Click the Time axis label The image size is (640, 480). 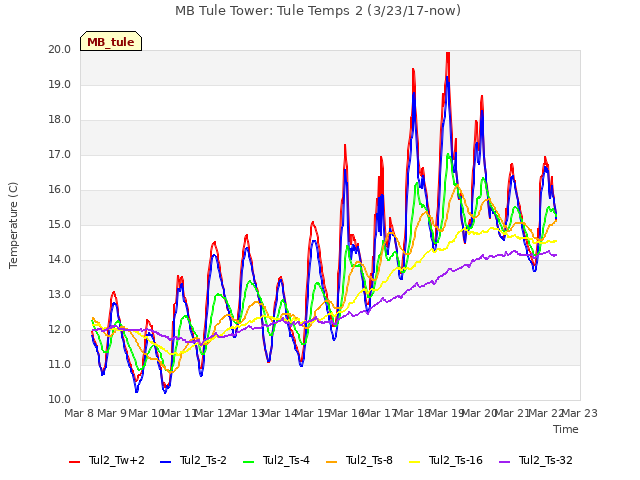click(x=566, y=429)
